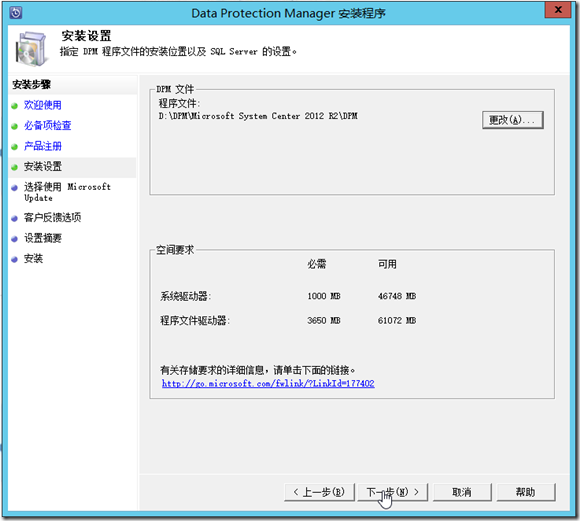Click the 程序文件: label

tap(179, 104)
